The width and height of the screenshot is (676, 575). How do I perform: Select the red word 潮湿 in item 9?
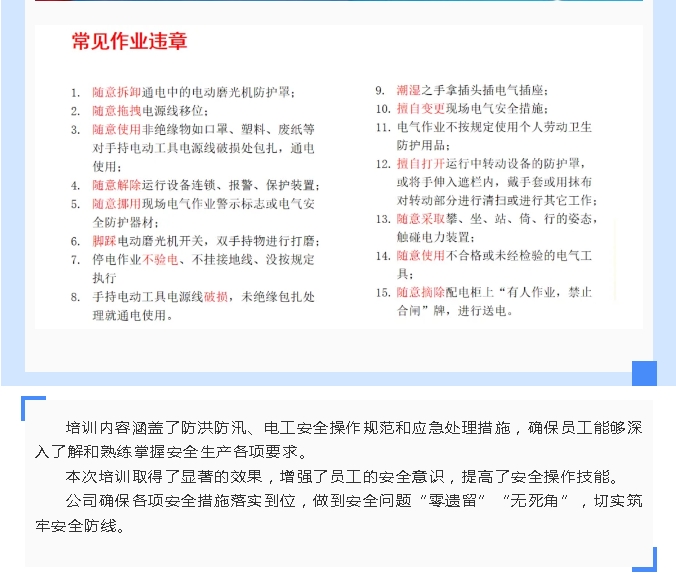[x=408, y=89]
